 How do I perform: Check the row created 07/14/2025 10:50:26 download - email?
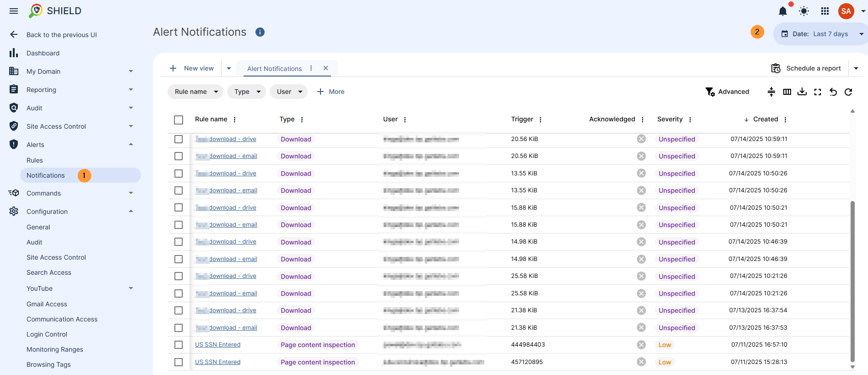click(x=179, y=190)
